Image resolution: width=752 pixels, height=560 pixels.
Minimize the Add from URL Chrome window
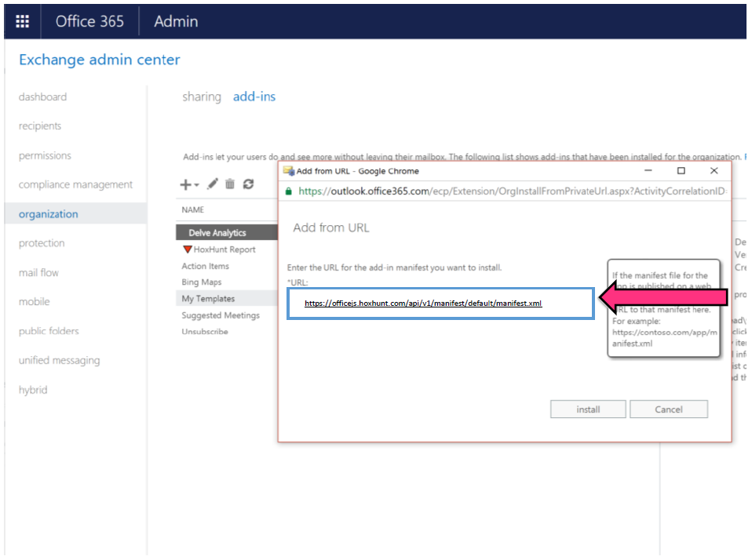click(x=648, y=170)
